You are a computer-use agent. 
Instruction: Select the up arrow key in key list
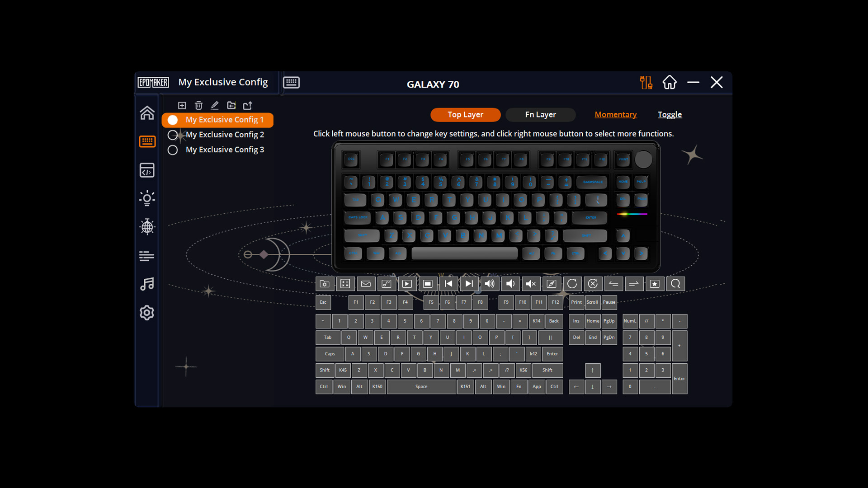pyautogui.click(x=593, y=371)
